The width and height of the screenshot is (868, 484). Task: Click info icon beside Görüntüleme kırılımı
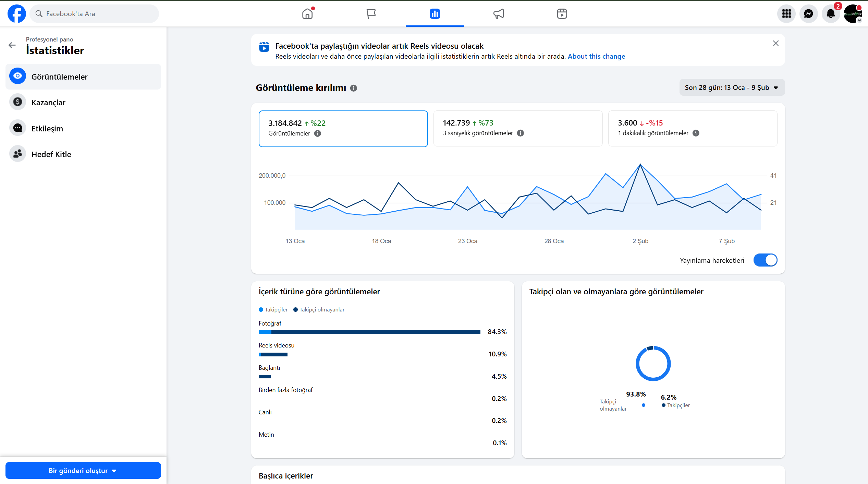[x=354, y=88]
